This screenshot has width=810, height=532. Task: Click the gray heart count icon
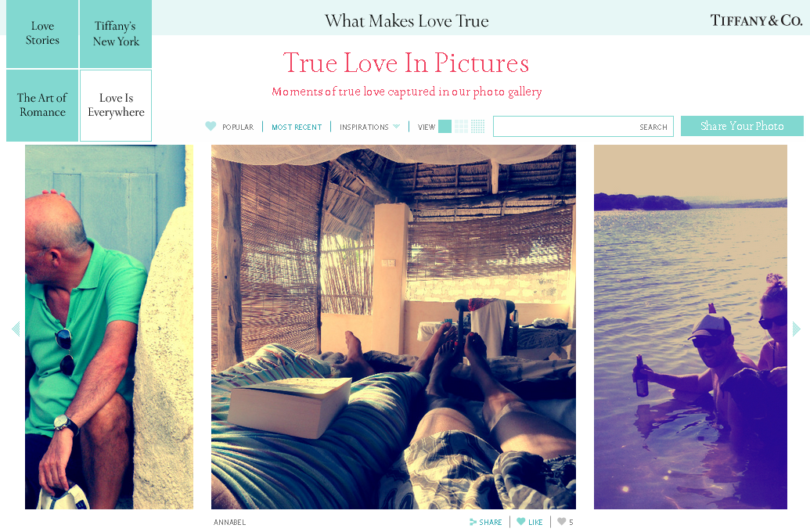(562, 522)
